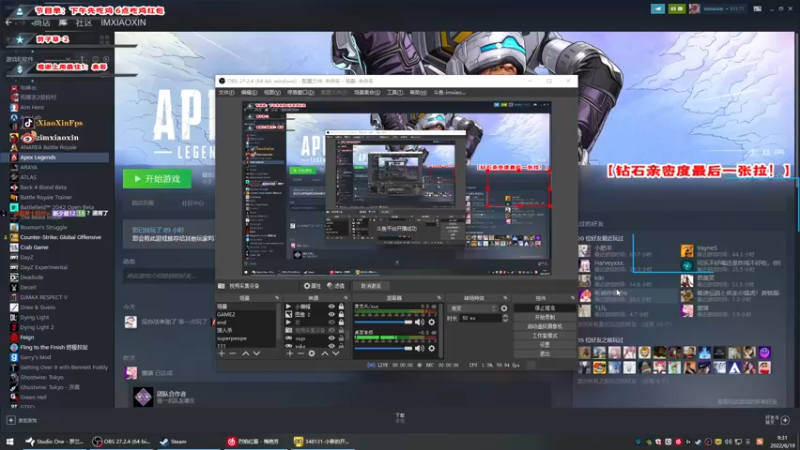This screenshot has width=800, height=450.
Task: Open the 属性 properties gear button in OBS
Action: point(312,286)
